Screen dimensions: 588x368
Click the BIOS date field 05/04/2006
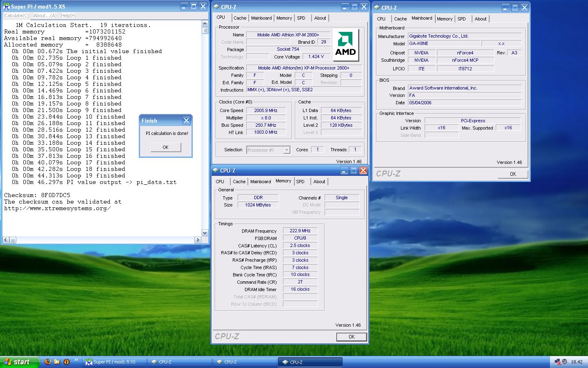point(465,103)
